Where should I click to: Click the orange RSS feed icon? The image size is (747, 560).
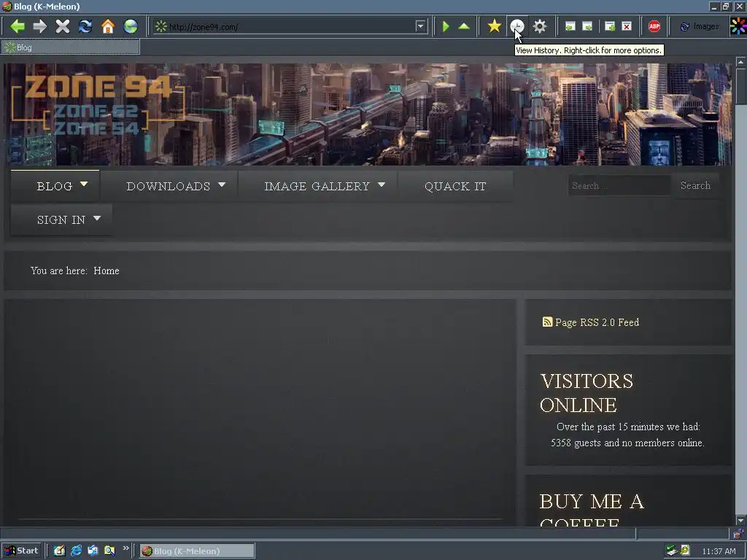547,322
